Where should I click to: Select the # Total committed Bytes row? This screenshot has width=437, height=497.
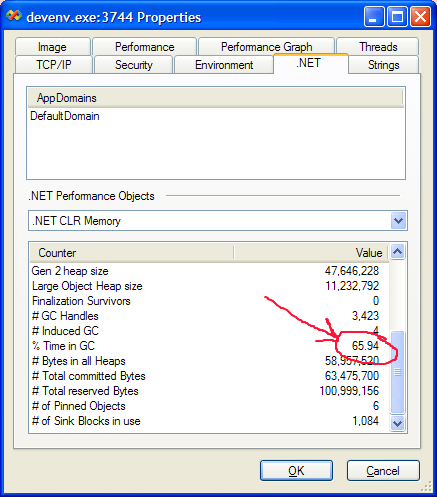click(209, 376)
